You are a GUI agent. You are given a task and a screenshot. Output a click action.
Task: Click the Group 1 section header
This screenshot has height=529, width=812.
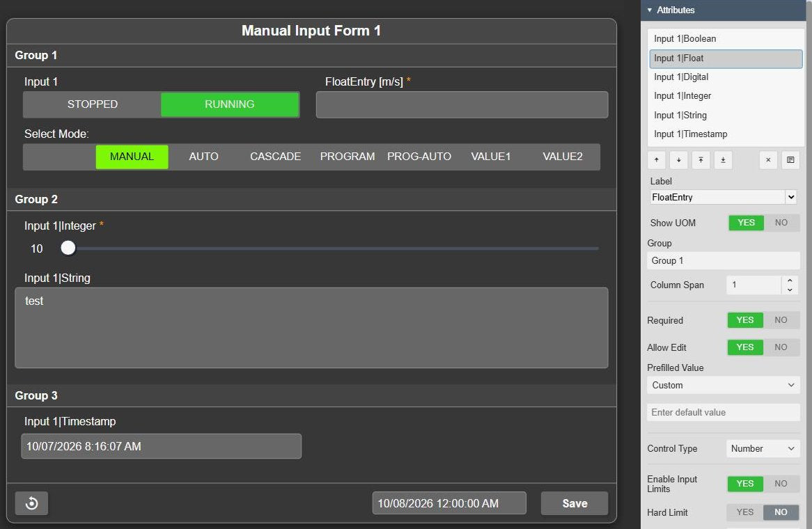click(x=311, y=56)
